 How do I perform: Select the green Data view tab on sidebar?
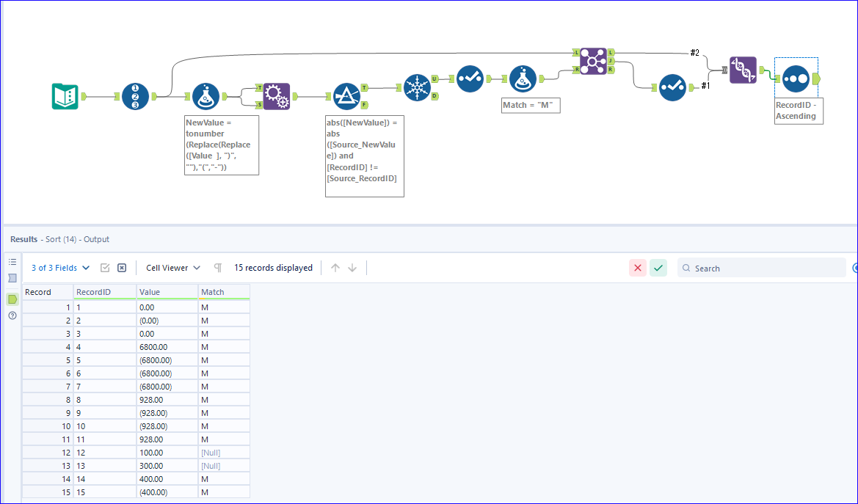tap(12, 299)
